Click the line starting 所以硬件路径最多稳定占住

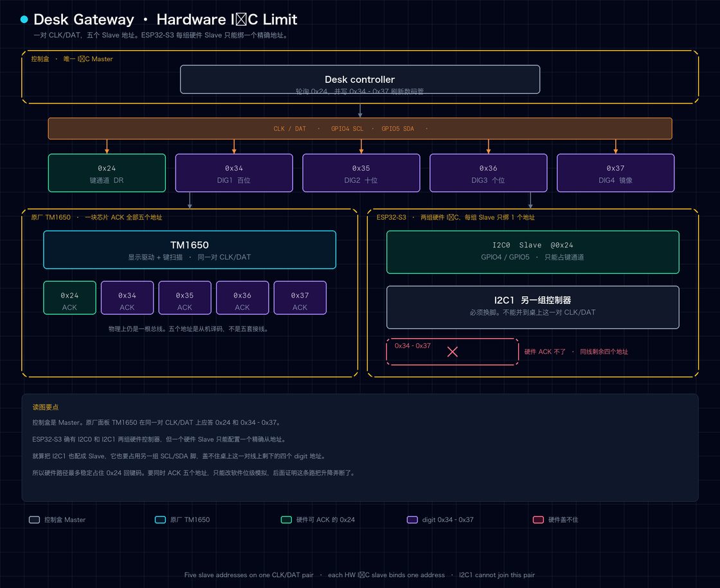(x=194, y=473)
